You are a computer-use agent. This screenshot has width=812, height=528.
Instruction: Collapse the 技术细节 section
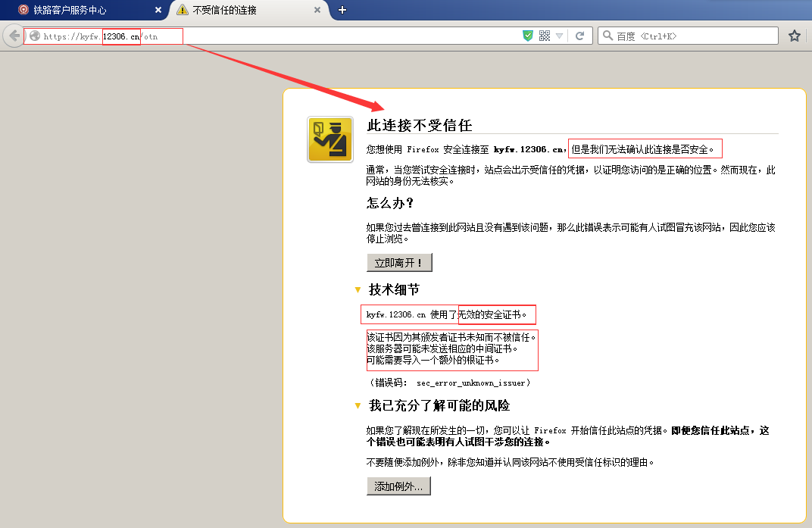pyautogui.click(x=357, y=289)
